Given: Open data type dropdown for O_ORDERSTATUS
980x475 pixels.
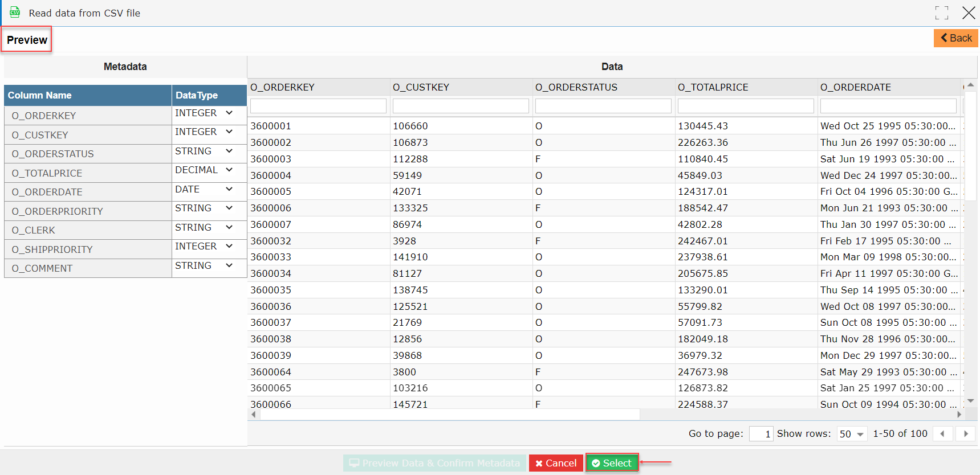Looking at the screenshot, I should (205, 151).
